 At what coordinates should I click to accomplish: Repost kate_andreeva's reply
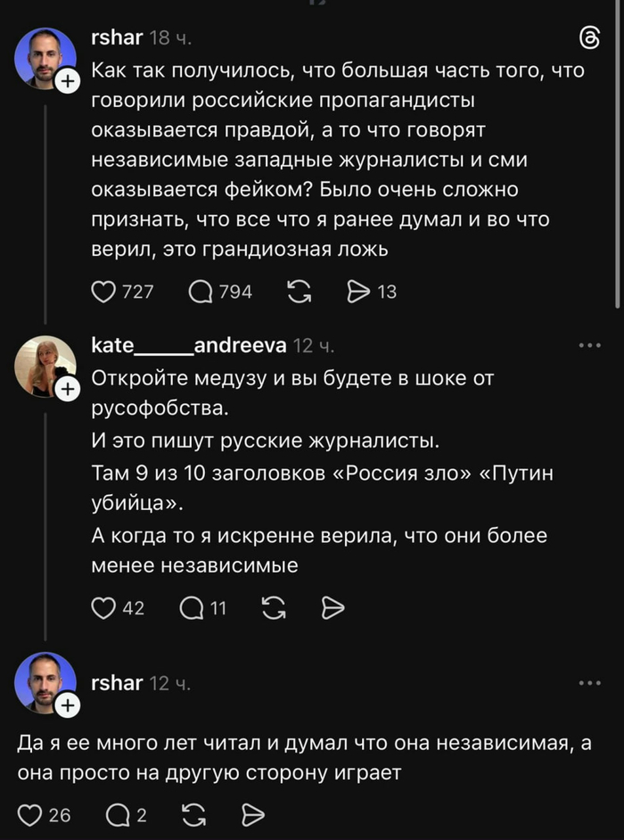pos(274,608)
